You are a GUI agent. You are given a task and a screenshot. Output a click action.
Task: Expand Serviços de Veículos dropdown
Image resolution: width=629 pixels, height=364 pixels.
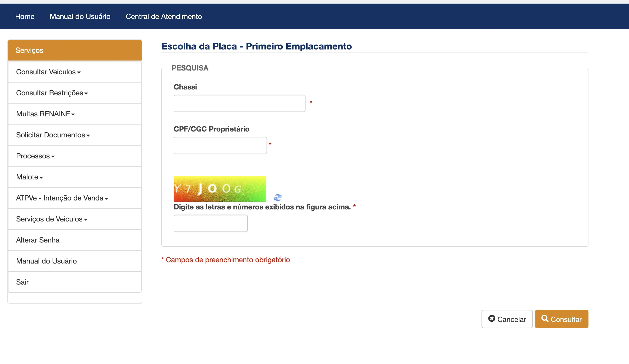pyautogui.click(x=52, y=219)
